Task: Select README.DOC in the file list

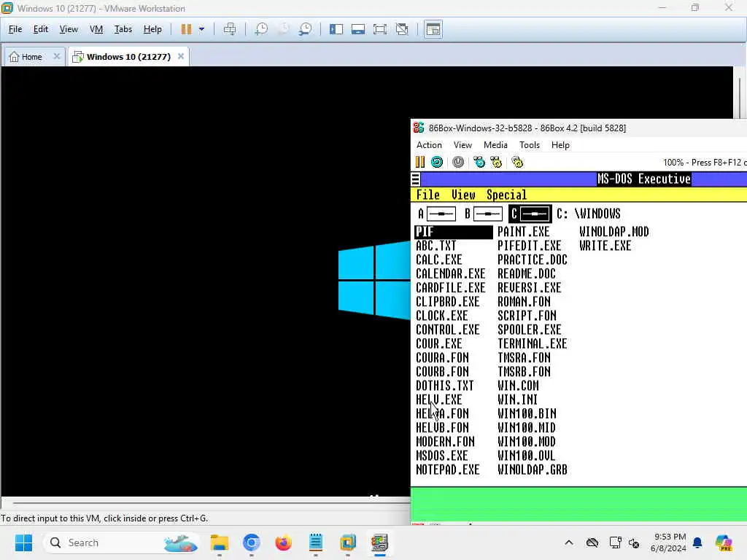Action: [x=527, y=274]
